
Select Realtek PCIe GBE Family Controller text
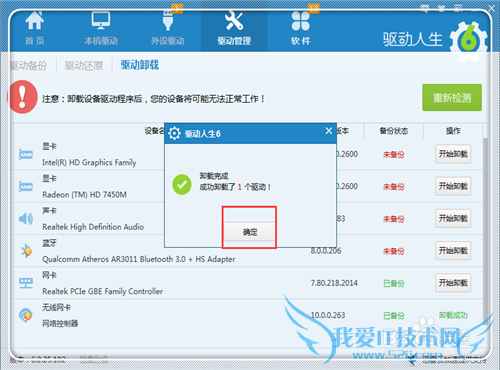point(103,291)
